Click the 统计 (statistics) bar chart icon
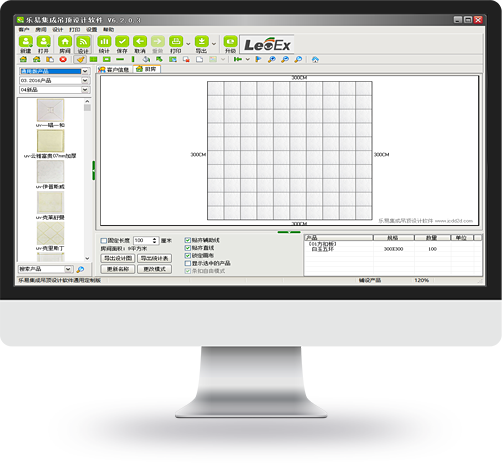 104,44
